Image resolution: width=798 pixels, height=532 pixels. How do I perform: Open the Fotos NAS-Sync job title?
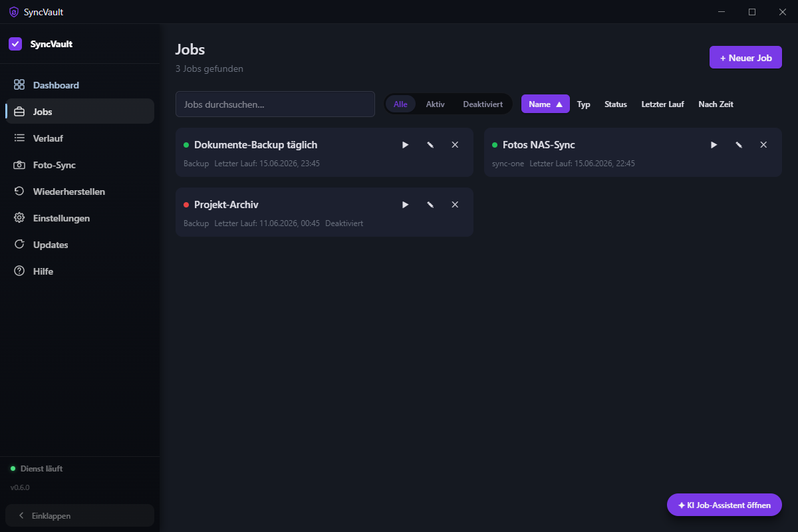539,145
